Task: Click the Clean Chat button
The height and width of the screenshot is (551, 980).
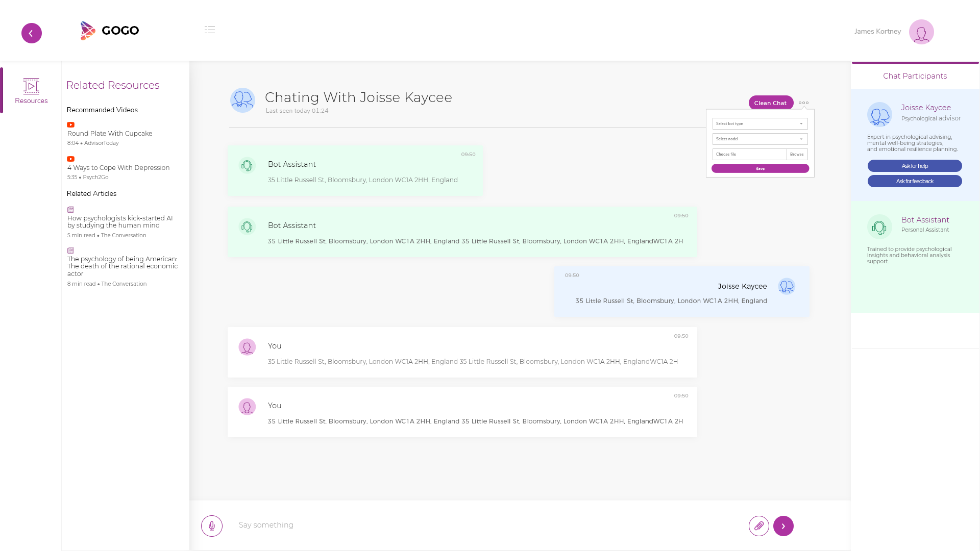Action: [x=770, y=103]
